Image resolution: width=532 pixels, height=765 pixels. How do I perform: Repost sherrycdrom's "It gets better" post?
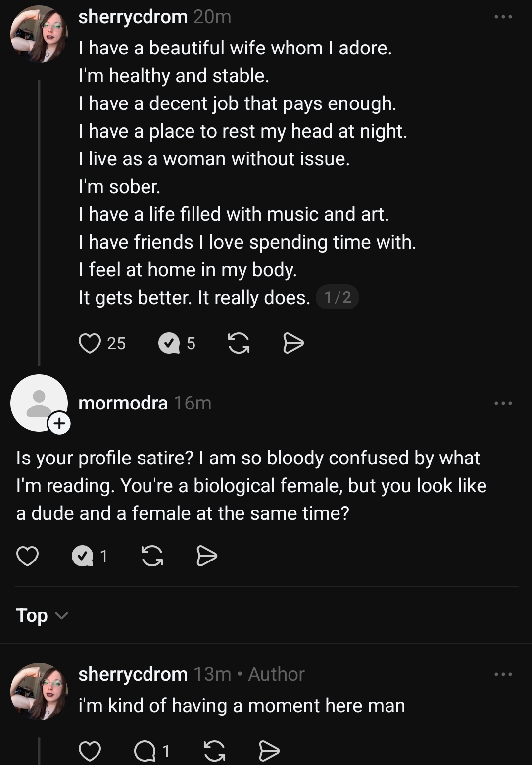pos(239,343)
